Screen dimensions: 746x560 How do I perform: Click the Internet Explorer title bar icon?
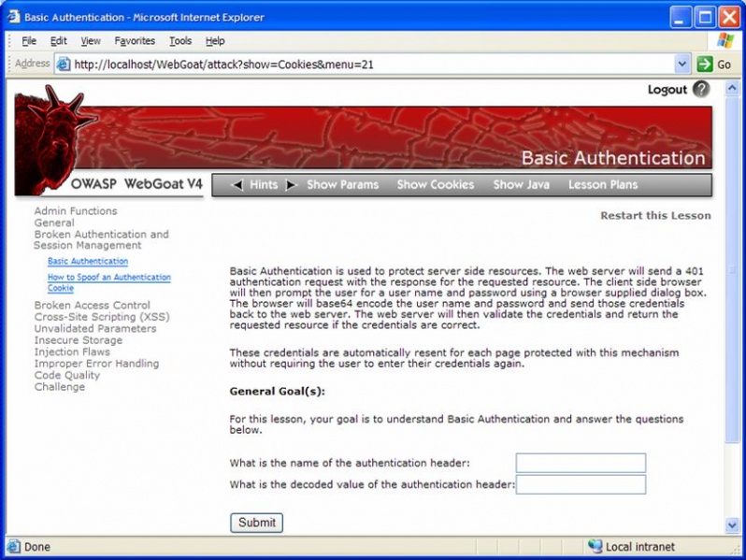click(x=13, y=17)
